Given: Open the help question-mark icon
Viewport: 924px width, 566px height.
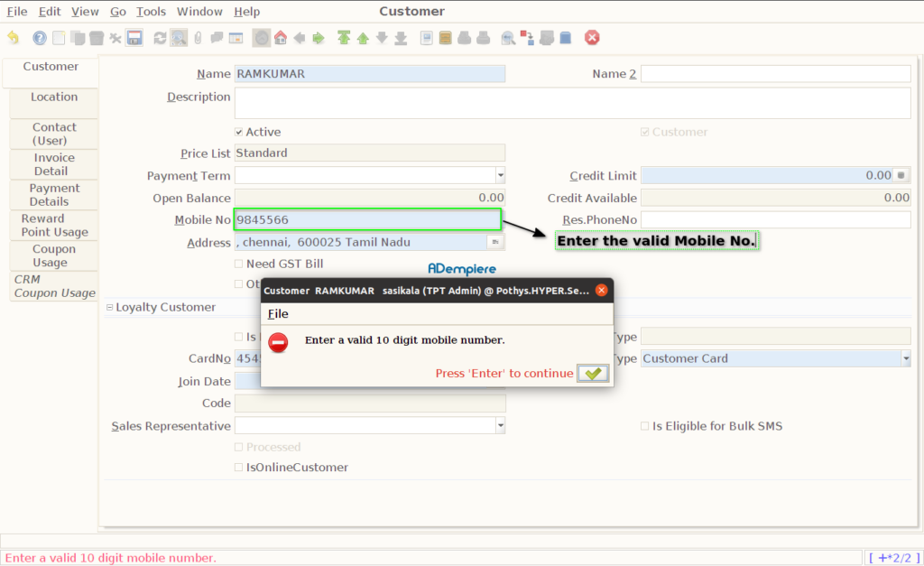Looking at the screenshot, I should (40, 38).
